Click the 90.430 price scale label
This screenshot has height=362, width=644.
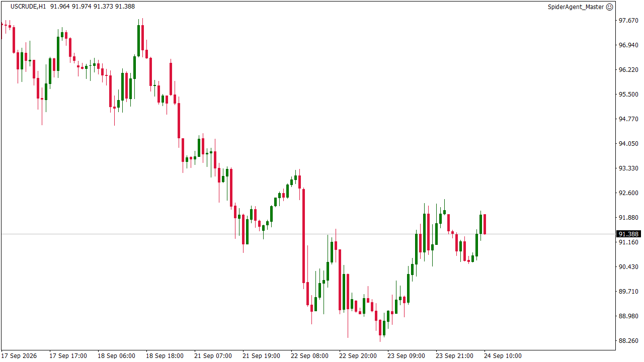(x=628, y=266)
